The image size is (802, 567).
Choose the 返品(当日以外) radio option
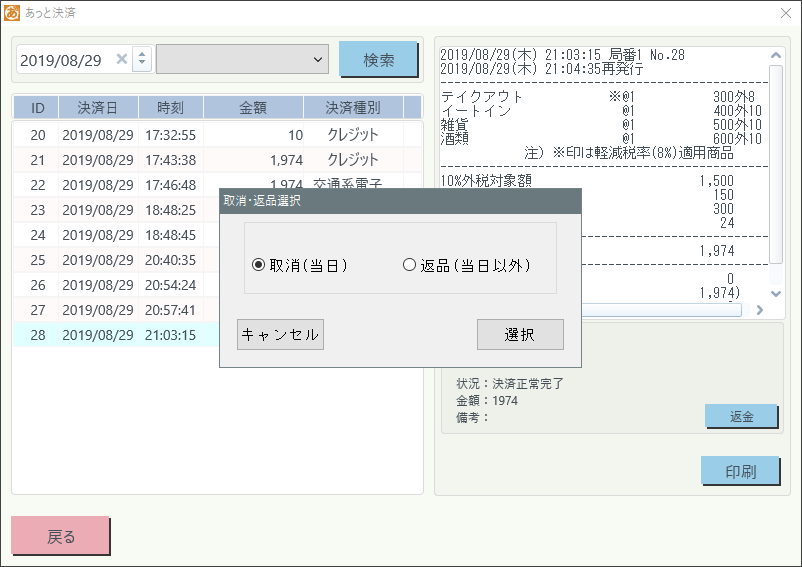click(x=408, y=265)
